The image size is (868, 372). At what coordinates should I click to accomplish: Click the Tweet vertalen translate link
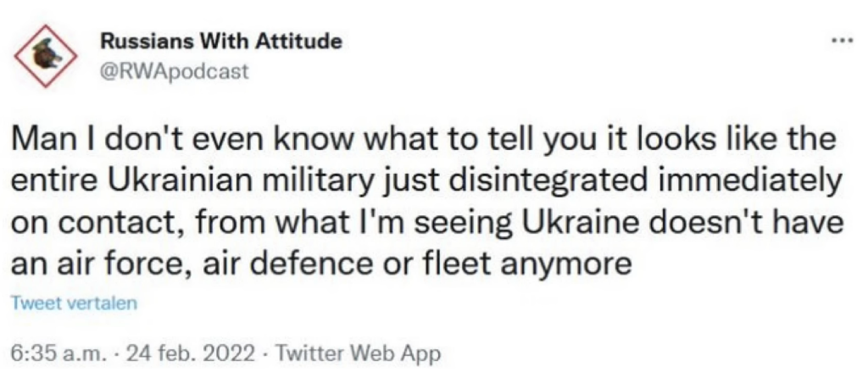(x=75, y=303)
